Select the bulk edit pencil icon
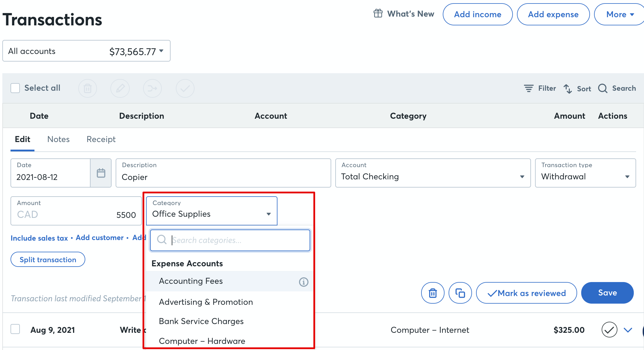 [120, 88]
